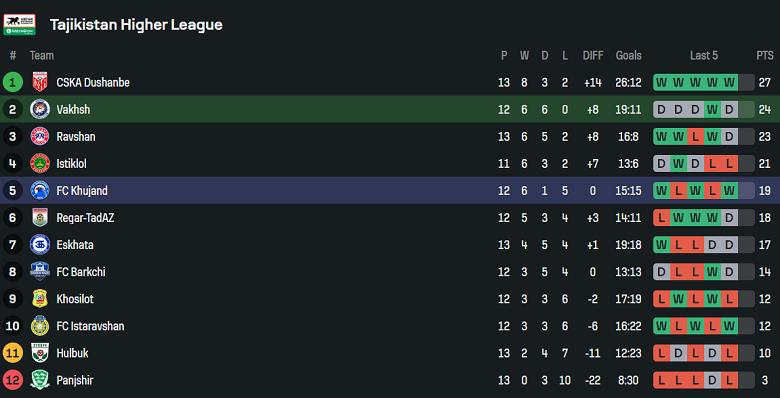This screenshot has width=780, height=398.
Task: Click the Tajikistan Higher League logo
Action: [x=19, y=24]
